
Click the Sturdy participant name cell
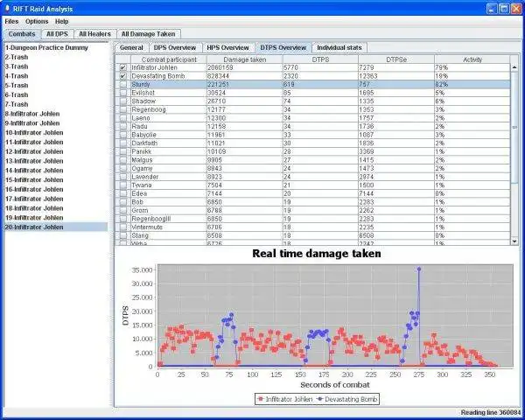(x=169, y=84)
